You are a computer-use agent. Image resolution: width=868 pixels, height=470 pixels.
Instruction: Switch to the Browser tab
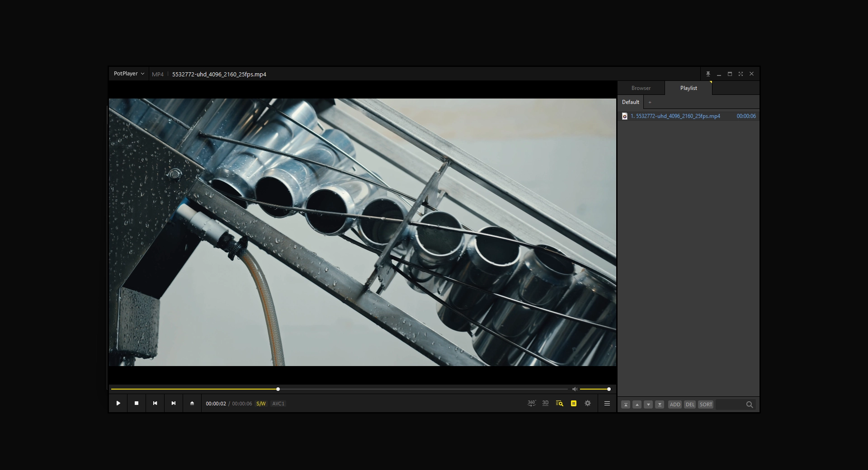click(x=642, y=88)
